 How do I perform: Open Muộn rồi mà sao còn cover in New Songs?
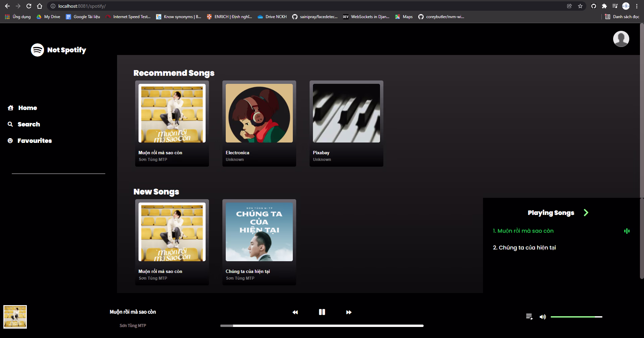[x=172, y=232]
